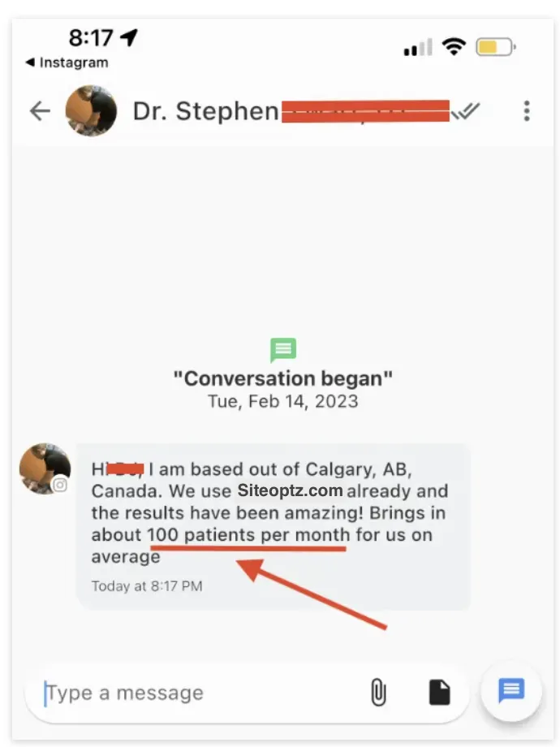Select the message bubble from Calgary
Viewport: 560px width, 747px height.
pyautogui.click(x=274, y=526)
